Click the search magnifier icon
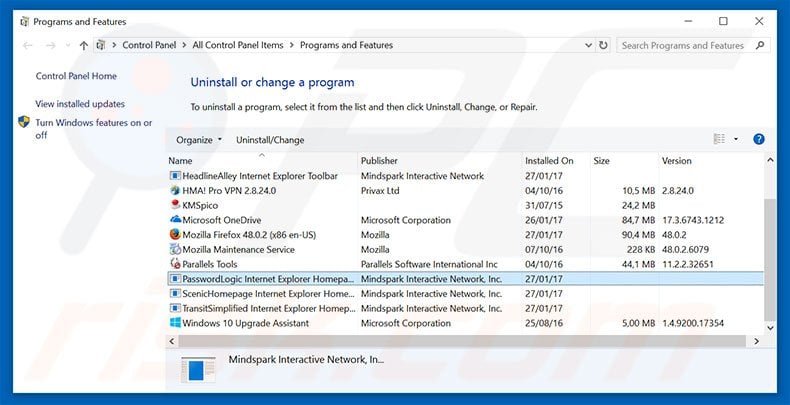Viewport: 790px width, 405px height. click(760, 45)
